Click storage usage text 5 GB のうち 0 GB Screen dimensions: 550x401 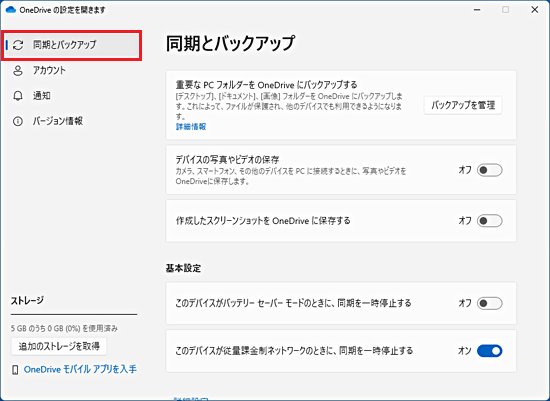coord(64,328)
